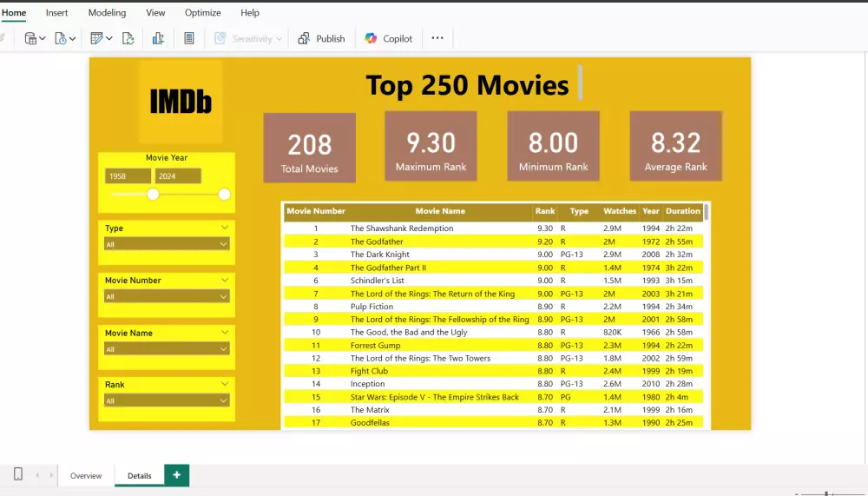This screenshot has width=868, height=496.
Task: Click the 820K watches value
Action: click(x=612, y=333)
